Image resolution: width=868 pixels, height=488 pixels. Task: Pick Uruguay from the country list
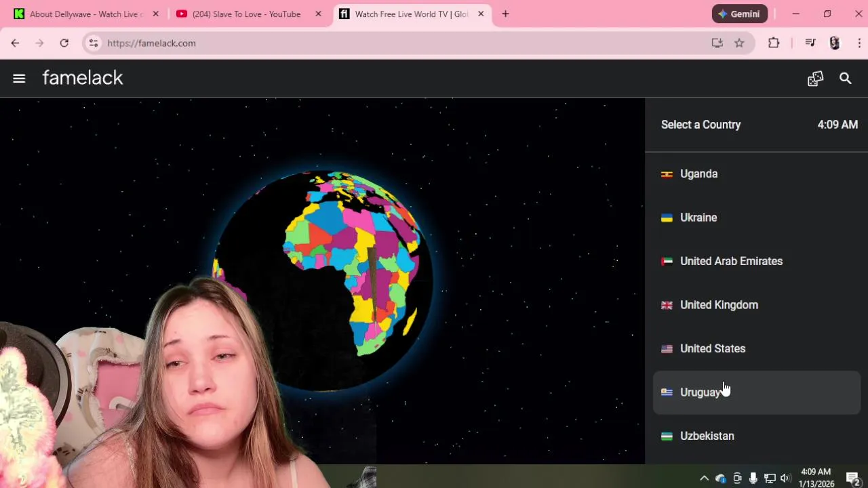pyautogui.click(x=756, y=392)
